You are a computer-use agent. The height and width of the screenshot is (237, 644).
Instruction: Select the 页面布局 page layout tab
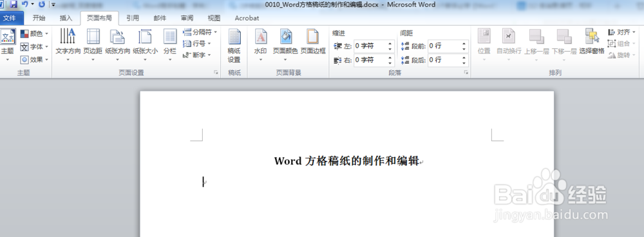click(99, 19)
